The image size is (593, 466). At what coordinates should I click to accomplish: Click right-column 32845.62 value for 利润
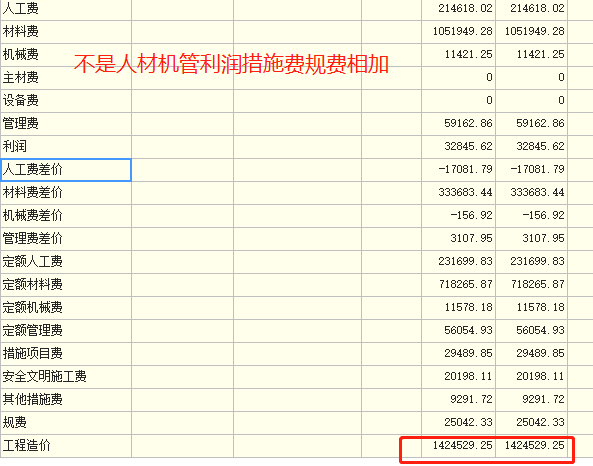[540, 146]
